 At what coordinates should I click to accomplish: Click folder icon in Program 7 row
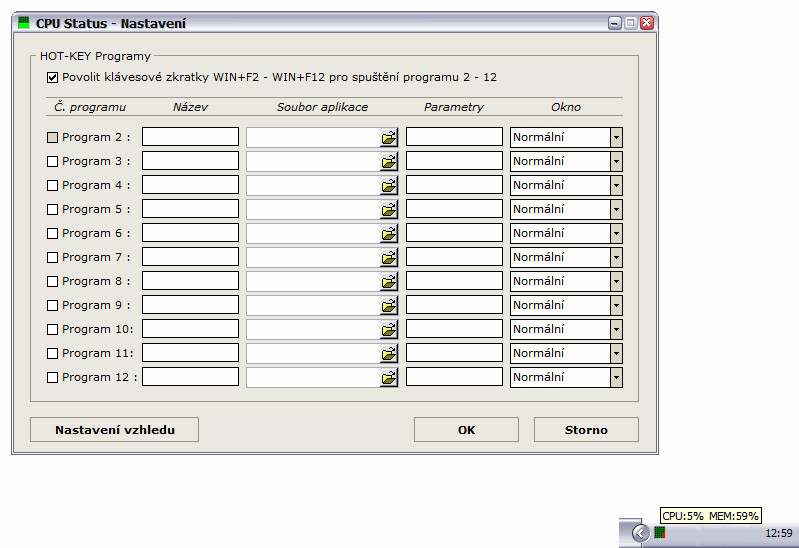coord(389,257)
